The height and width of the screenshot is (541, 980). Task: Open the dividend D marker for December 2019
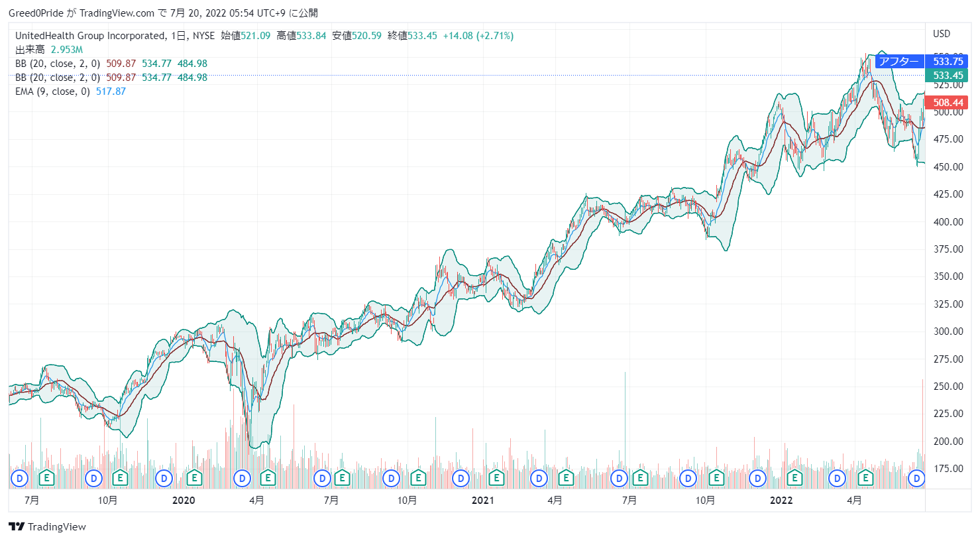[164, 478]
